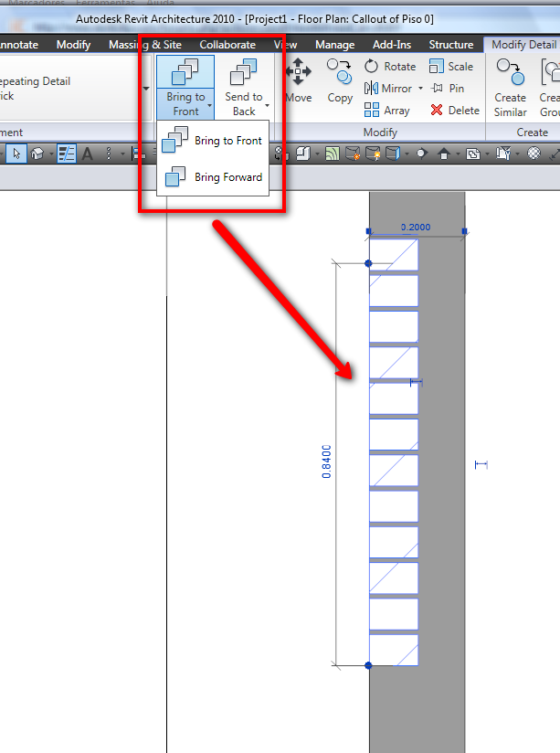The height and width of the screenshot is (753, 560).
Task: Click the 0.2000 width dimension value
Action: pyautogui.click(x=416, y=228)
